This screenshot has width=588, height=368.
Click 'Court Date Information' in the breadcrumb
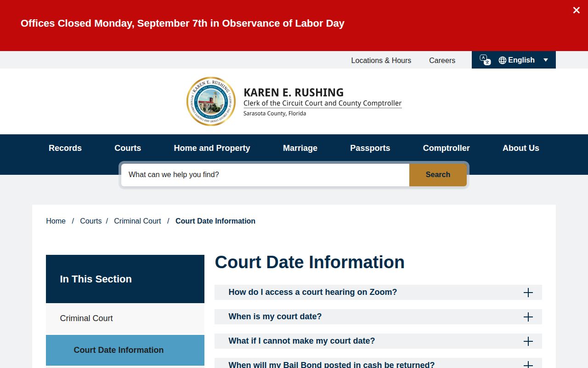point(215,221)
